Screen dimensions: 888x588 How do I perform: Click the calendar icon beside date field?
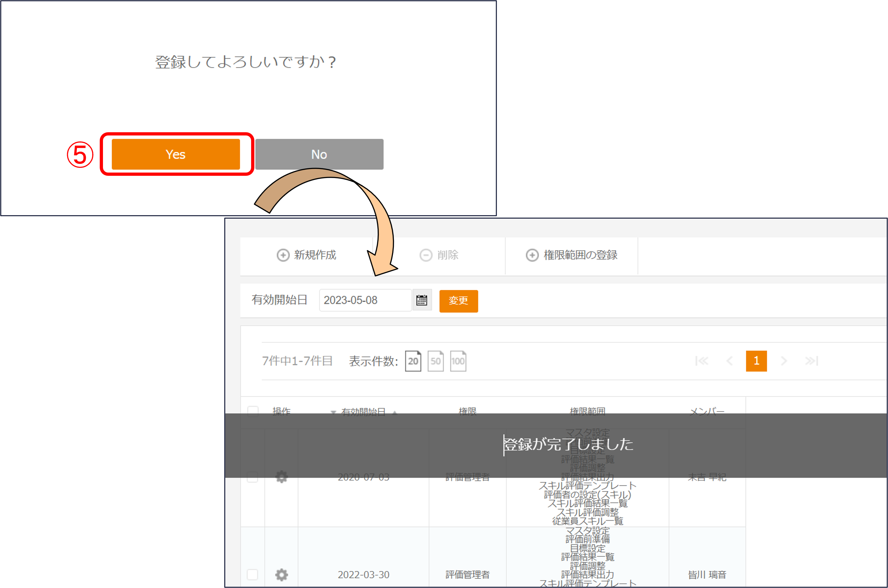(x=422, y=300)
